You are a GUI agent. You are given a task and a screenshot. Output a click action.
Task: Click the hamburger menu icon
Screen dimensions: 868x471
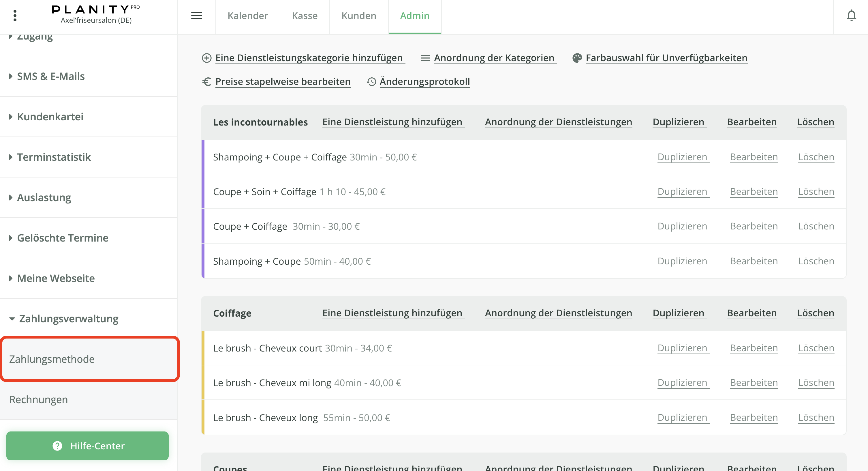(x=196, y=16)
